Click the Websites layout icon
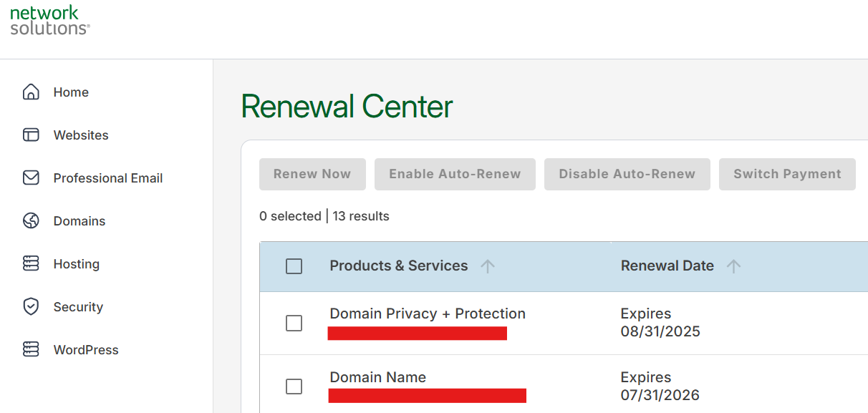868x413 pixels. [31, 135]
